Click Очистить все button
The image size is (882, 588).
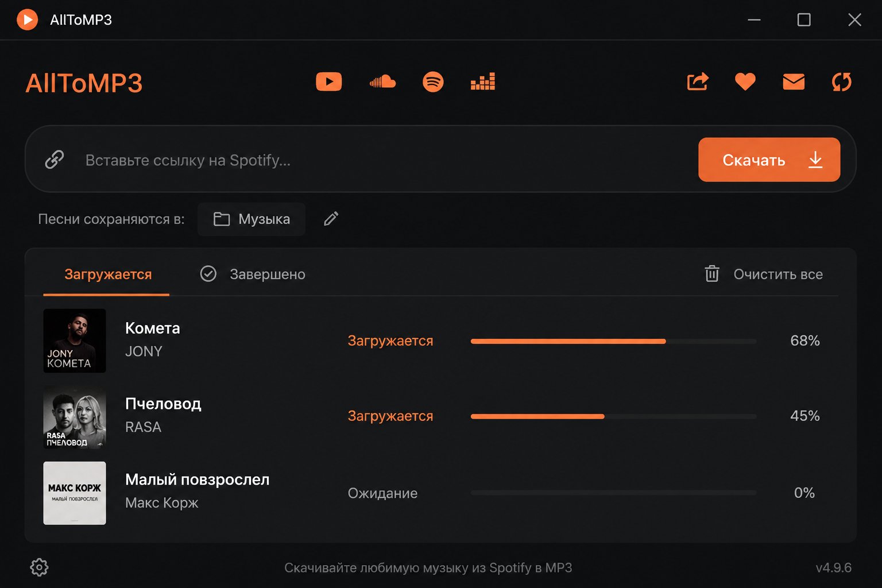coord(764,274)
